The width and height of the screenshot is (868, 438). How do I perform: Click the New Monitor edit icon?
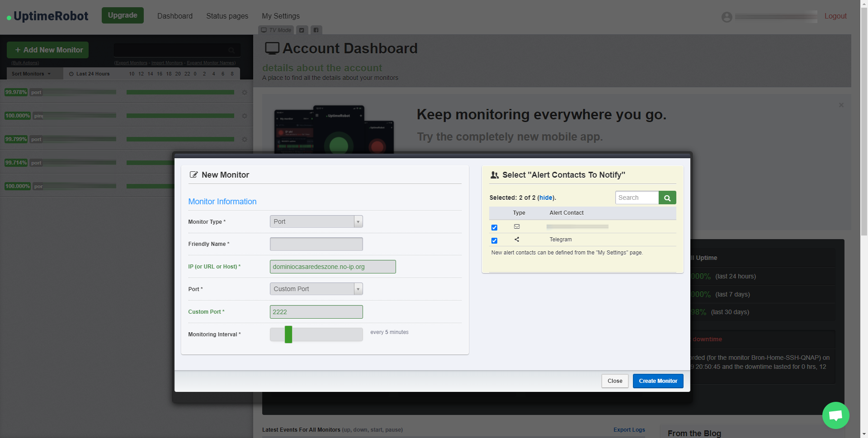point(193,175)
